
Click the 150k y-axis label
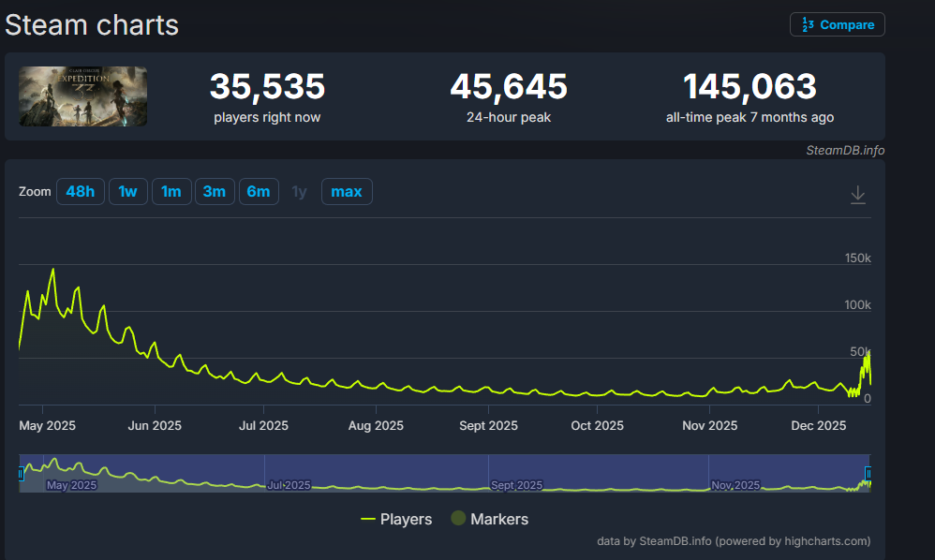[x=857, y=258]
